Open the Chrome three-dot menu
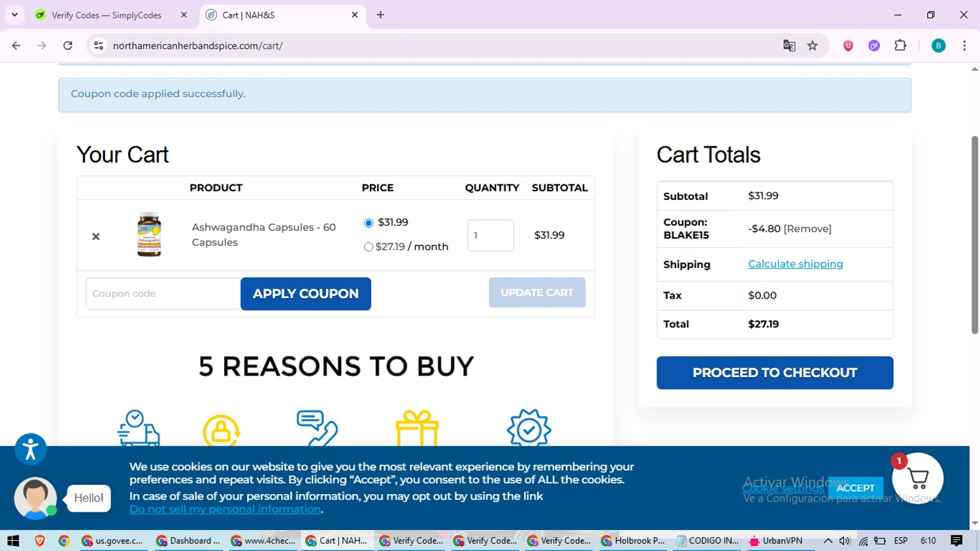Image resolution: width=980 pixels, height=551 pixels. 964,46
